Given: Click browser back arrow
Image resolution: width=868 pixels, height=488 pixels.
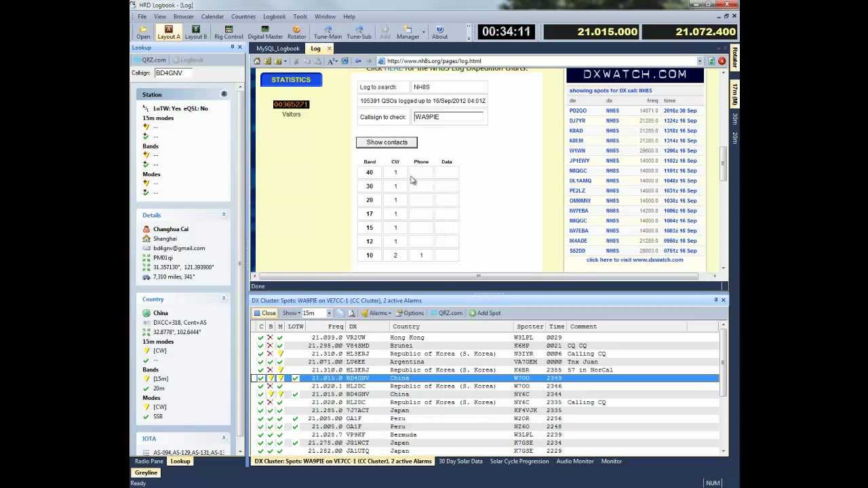Looking at the screenshot, I should click(358, 61).
